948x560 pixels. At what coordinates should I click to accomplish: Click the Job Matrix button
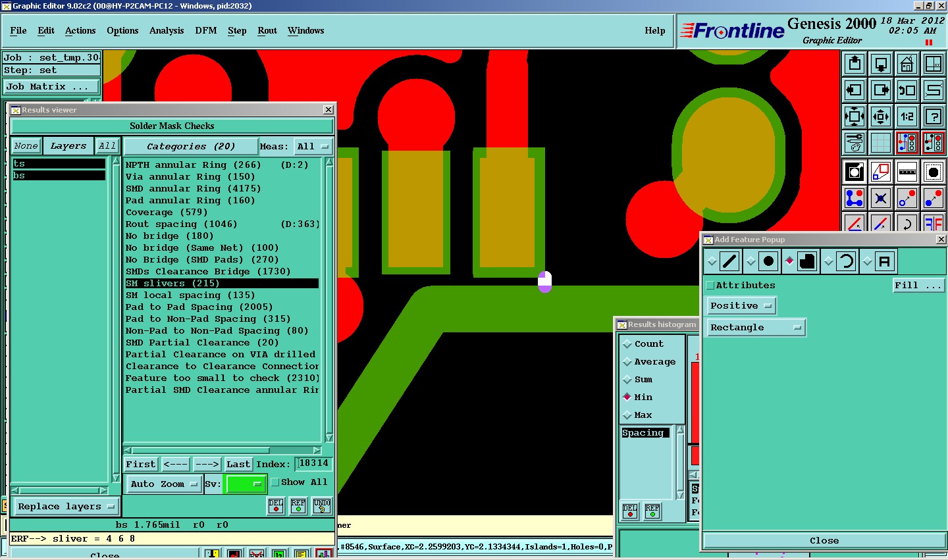point(51,87)
